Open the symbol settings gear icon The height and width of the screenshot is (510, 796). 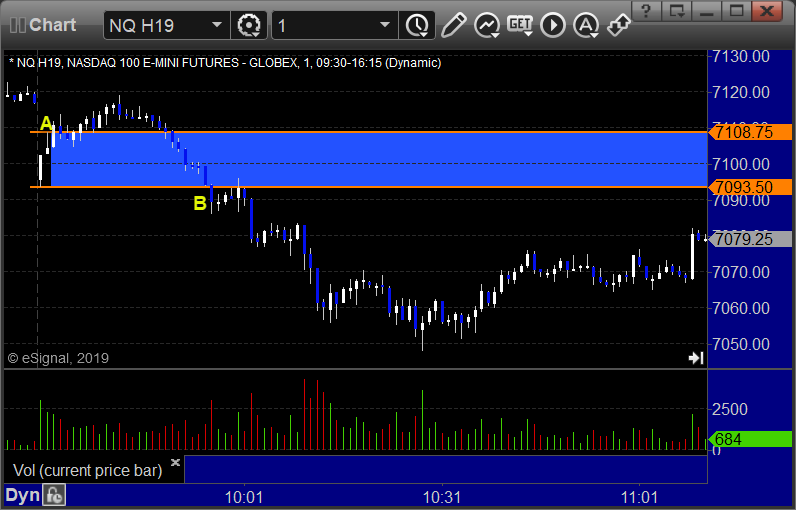[249, 25]
